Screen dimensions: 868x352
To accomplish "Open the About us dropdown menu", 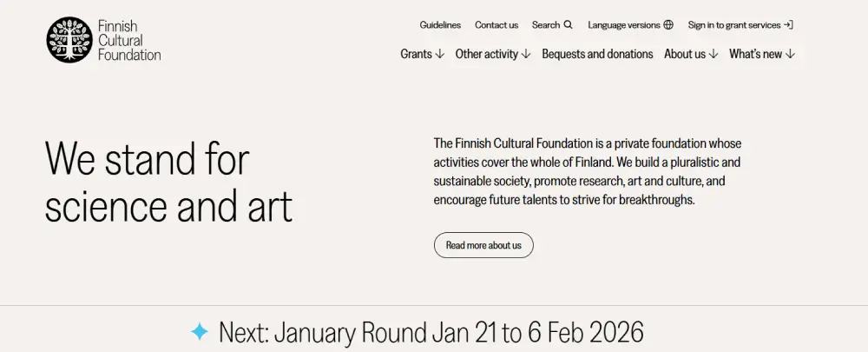I will click(691, 54).
